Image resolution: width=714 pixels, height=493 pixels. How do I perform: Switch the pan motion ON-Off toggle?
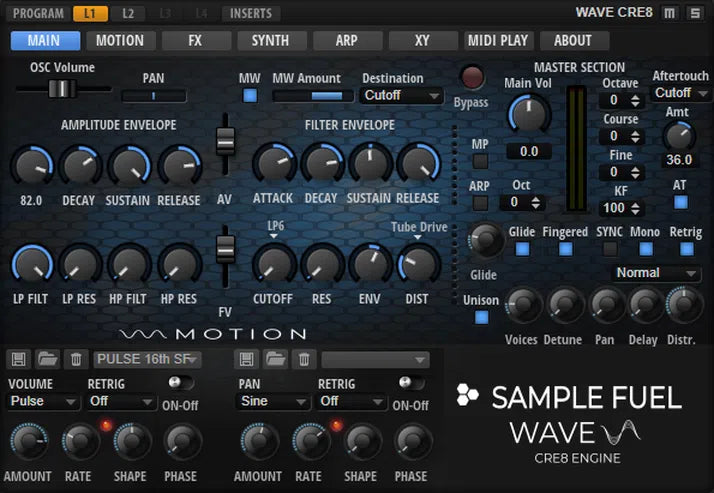tap(411, 382)
